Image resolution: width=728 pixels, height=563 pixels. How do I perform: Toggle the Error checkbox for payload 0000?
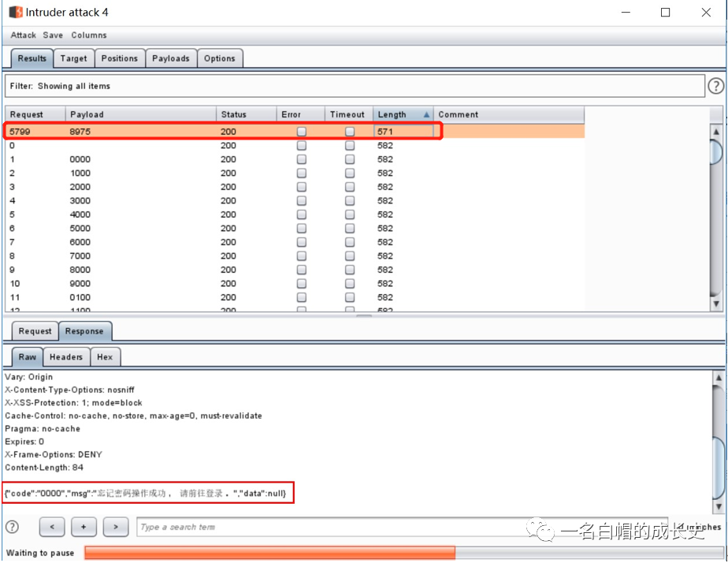click(302, 159)
